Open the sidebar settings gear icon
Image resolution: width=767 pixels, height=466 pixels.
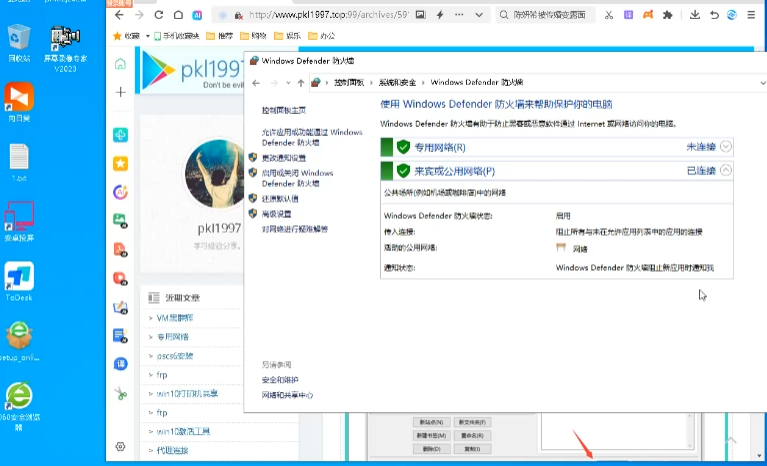(x=120, y=446)
